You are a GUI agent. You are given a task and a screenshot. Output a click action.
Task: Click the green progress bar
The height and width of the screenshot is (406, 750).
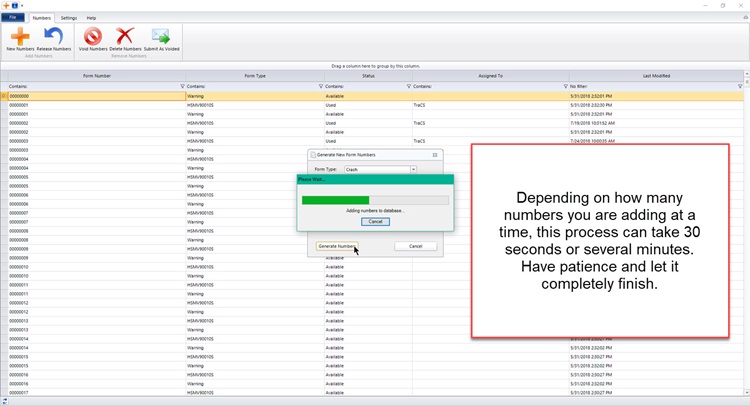(x=336, y=200)
